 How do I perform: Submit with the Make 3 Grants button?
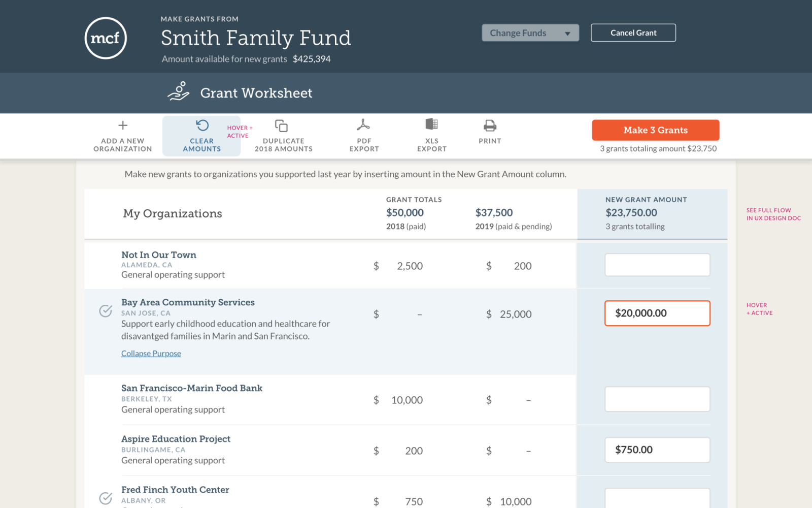point(655,130)
